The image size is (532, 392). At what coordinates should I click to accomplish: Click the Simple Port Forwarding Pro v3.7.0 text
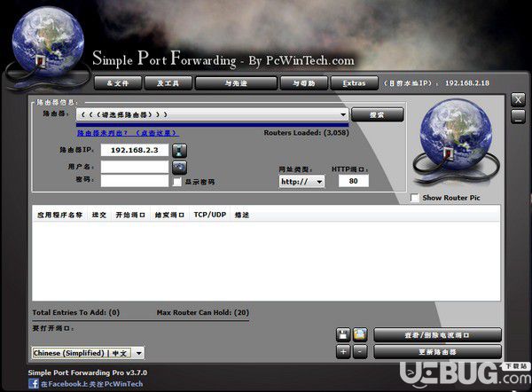point(88,372)
